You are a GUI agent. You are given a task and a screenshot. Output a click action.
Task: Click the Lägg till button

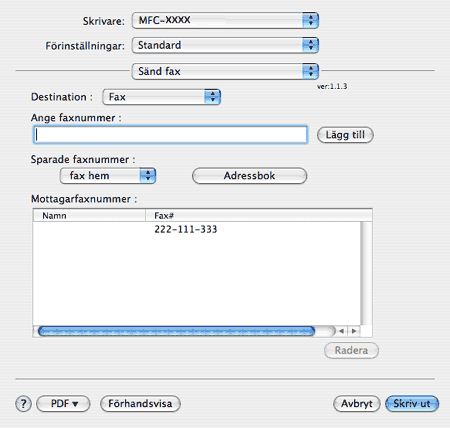(345, 135)
